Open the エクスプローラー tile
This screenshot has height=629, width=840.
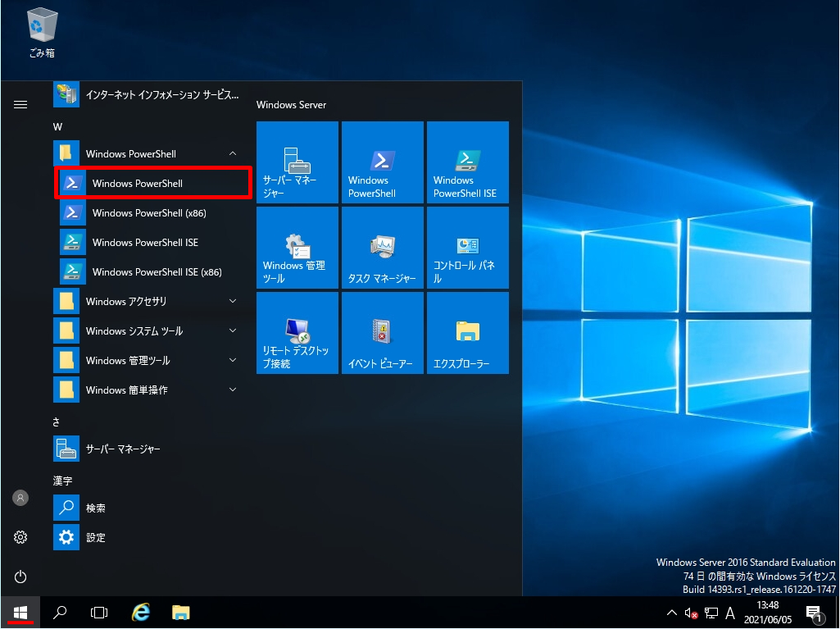tap(468, 333)
